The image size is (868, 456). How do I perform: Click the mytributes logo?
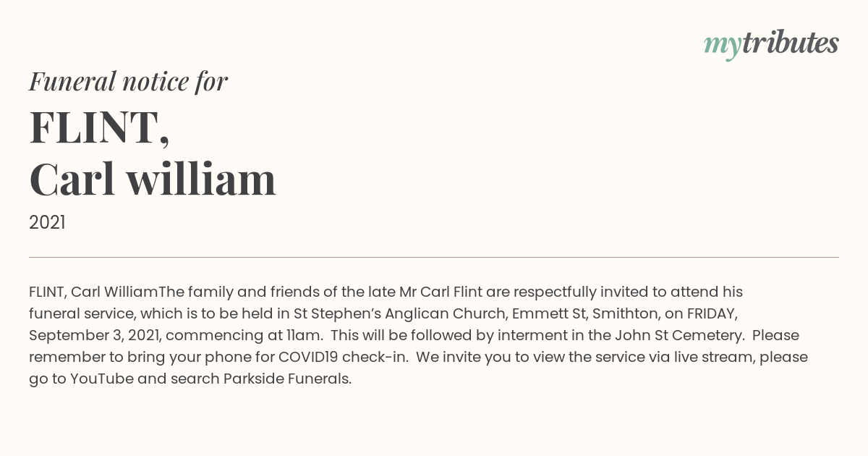771,44
